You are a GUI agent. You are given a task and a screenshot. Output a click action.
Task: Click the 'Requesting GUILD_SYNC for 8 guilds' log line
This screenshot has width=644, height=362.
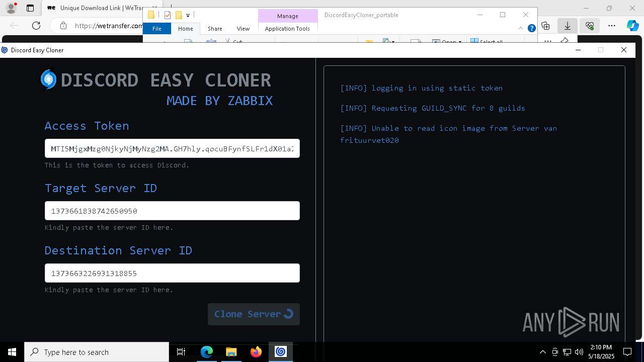433,108
